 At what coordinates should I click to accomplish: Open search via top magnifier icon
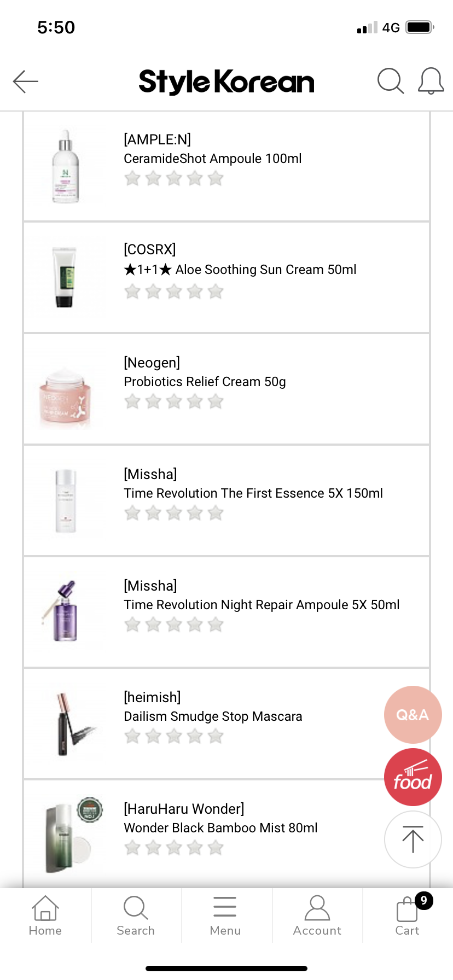tap(390, 81)
